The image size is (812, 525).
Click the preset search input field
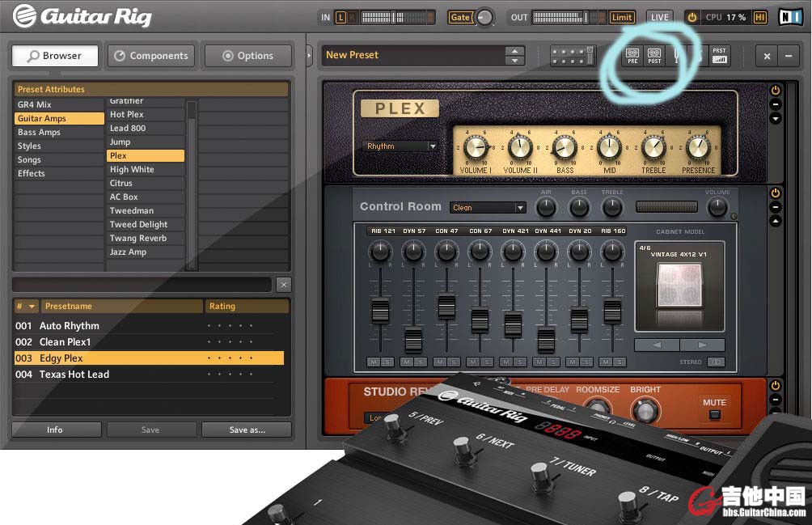[x=142, y=284]
